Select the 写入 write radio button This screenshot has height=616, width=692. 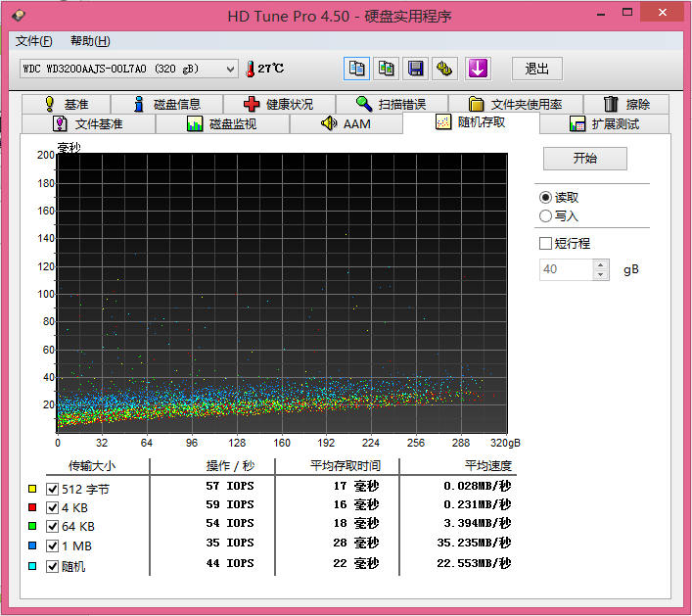[545, 215]
